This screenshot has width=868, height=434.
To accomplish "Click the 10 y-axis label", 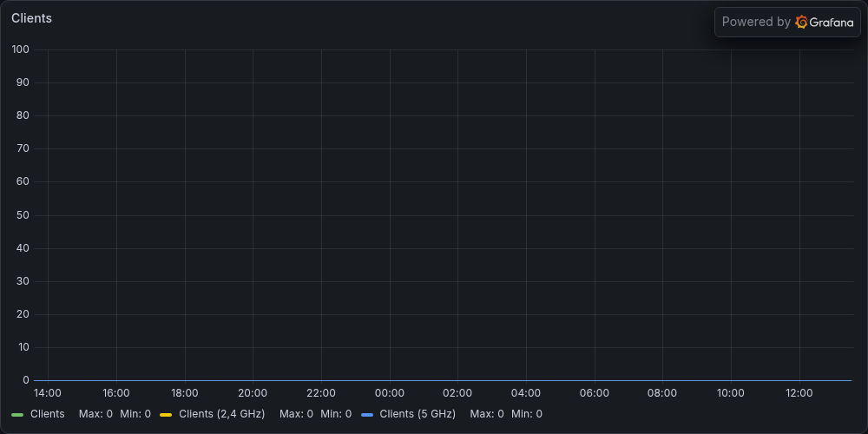I will point(23,348).
